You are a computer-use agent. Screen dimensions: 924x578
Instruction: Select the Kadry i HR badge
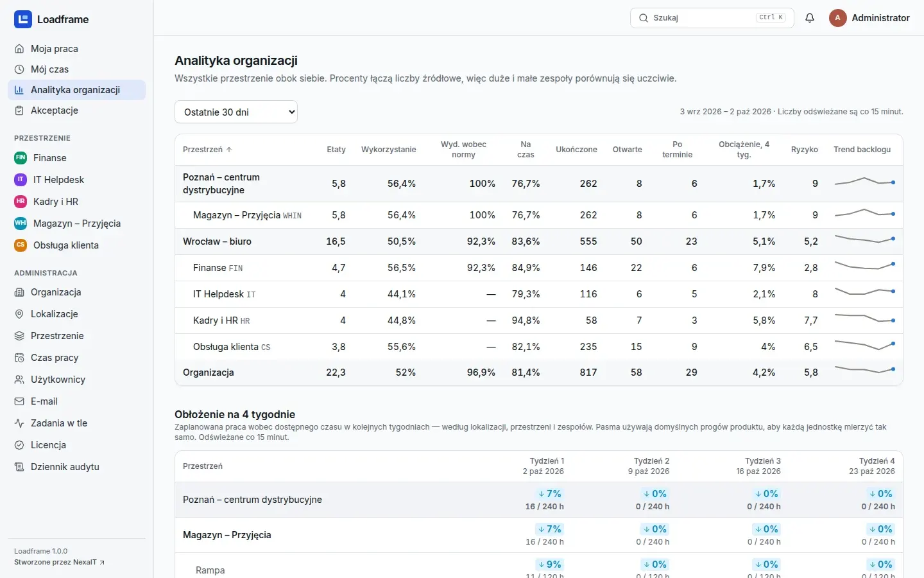click(x=21, y=202)
